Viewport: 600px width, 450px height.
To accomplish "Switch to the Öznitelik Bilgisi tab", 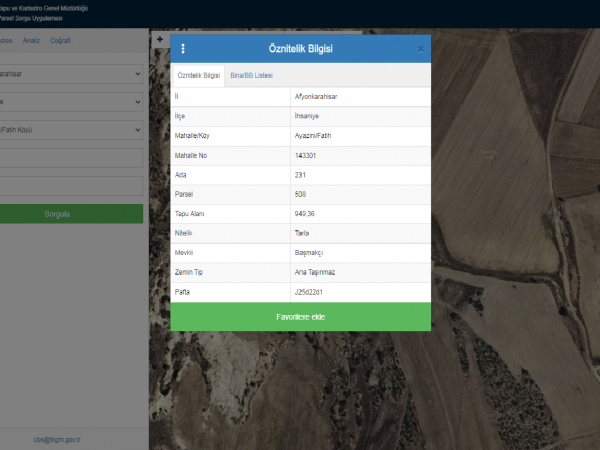I will click(x=199, y=75).
